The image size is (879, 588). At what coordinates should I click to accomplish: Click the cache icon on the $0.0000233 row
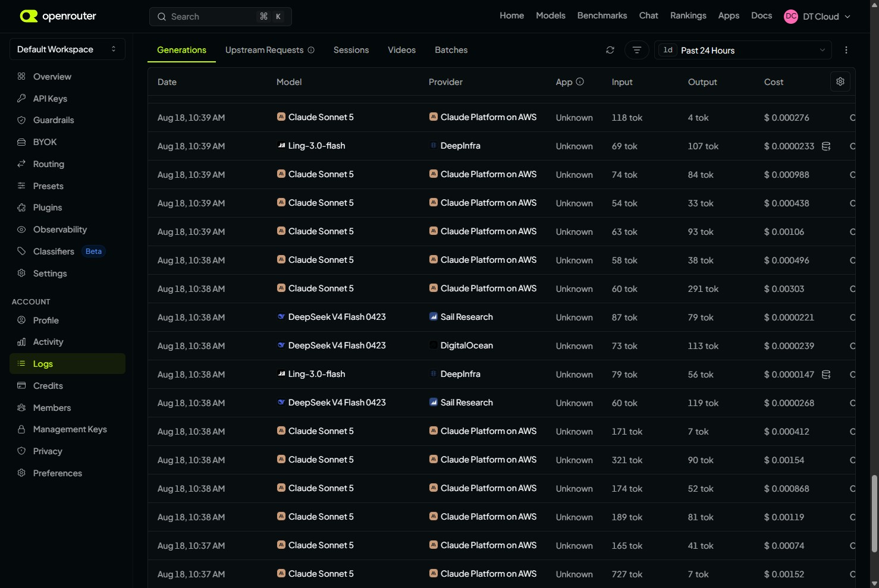[826, 146]
